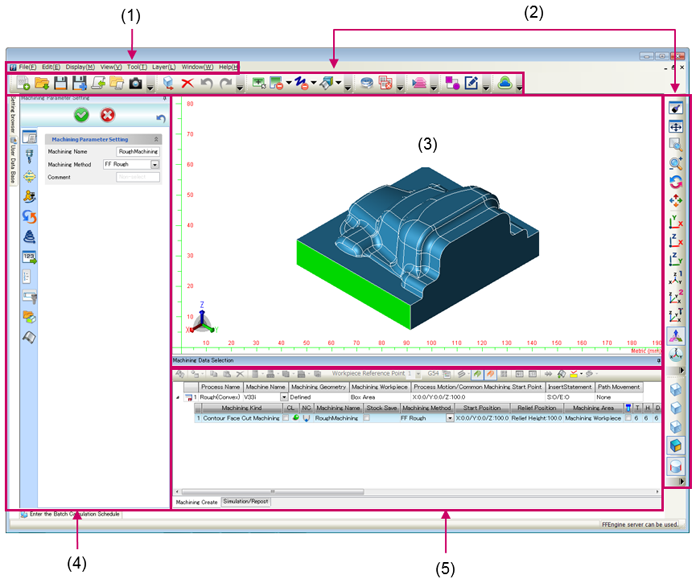Tick the Stock Save checkbox in RoughMachining row

366,418
